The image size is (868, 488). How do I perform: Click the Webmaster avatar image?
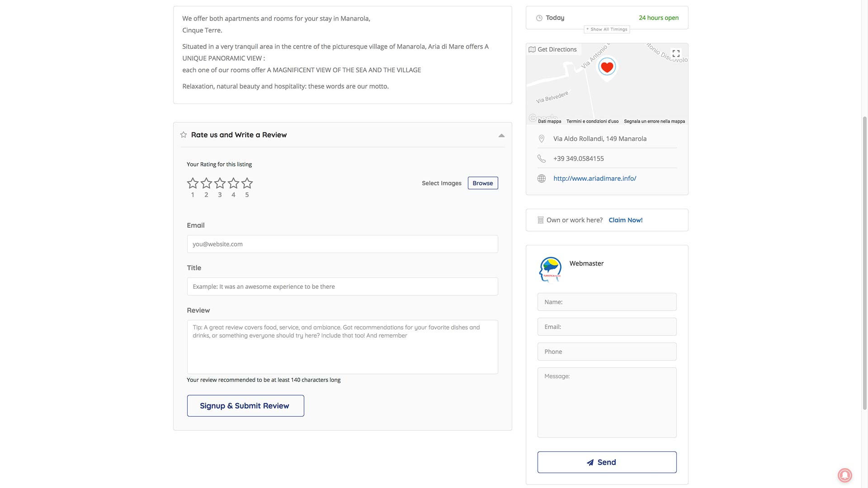tap(550, 269)
